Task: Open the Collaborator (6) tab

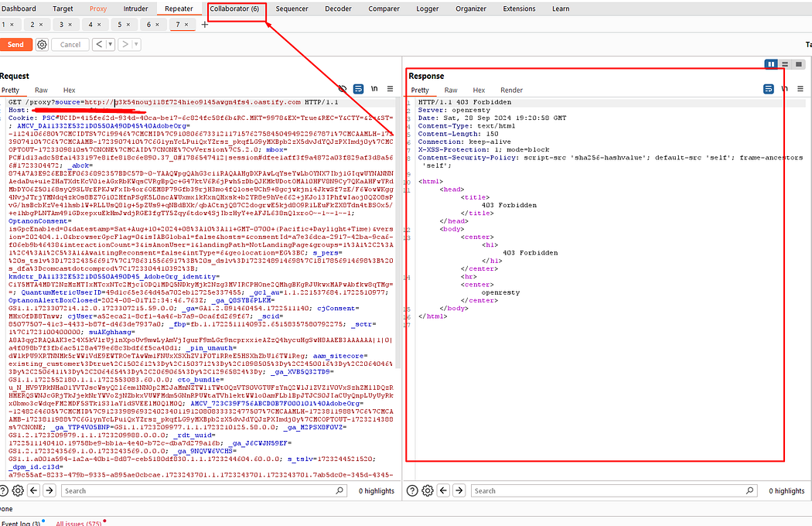Action: [x=234, y=9]
